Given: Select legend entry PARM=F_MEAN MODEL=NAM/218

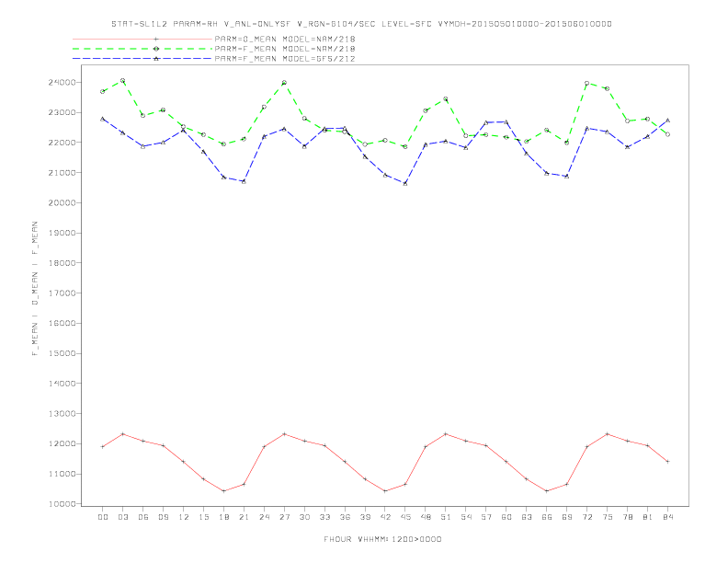Looking at the screenshot, I should [x=285, y=49].
